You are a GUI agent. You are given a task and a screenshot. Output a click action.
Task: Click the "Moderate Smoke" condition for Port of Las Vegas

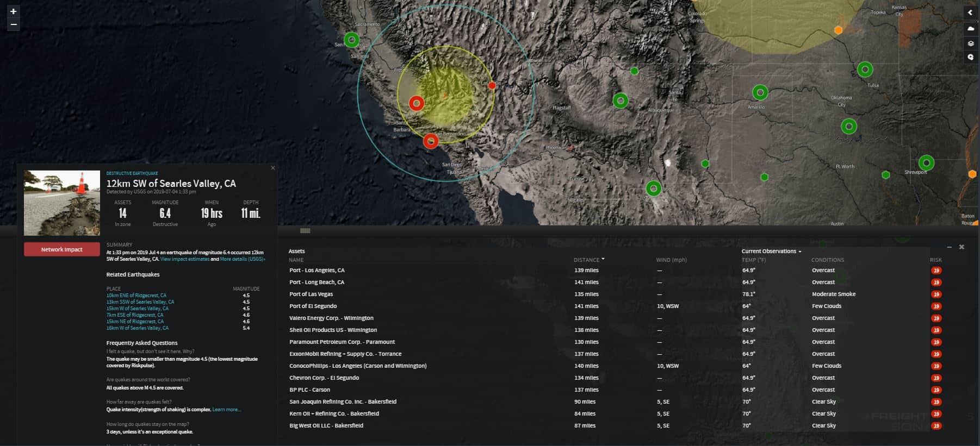point(834,294)
